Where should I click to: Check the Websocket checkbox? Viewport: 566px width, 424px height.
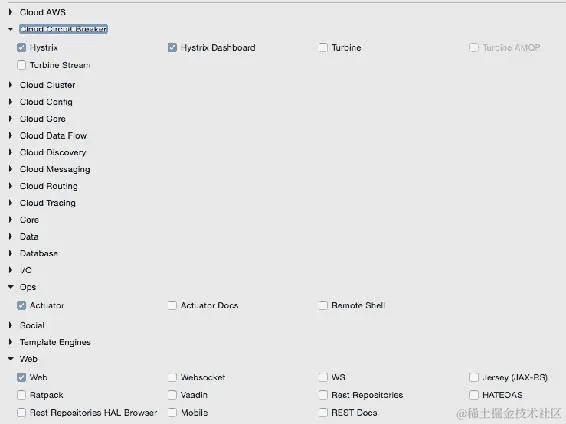(x=172, y=377)
